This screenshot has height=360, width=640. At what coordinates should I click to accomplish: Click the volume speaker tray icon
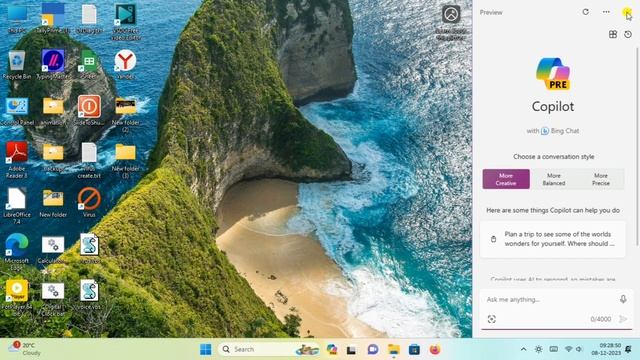[579, 349]
